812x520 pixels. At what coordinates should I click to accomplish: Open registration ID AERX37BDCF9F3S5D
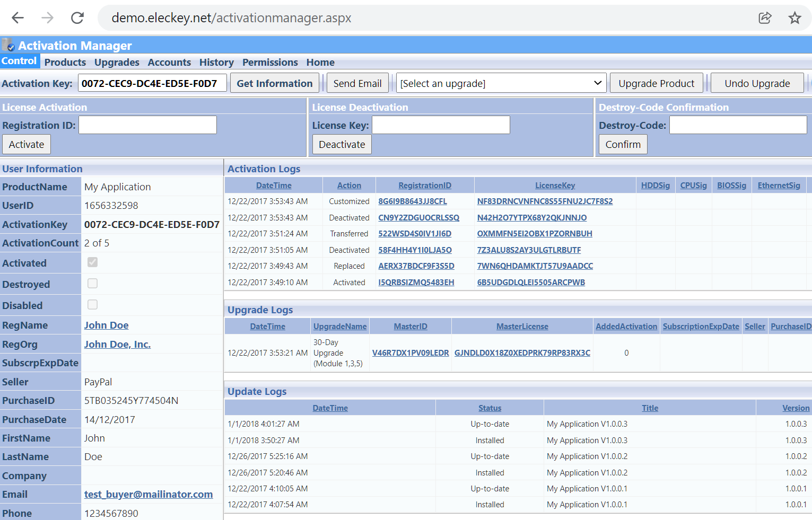pos(416,266)
